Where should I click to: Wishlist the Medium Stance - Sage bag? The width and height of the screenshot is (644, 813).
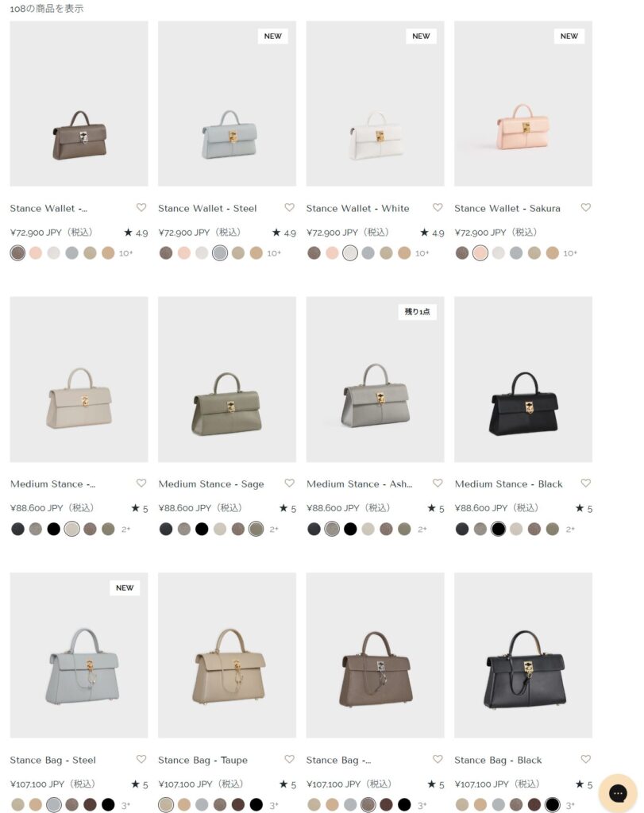tap(289, 484)
